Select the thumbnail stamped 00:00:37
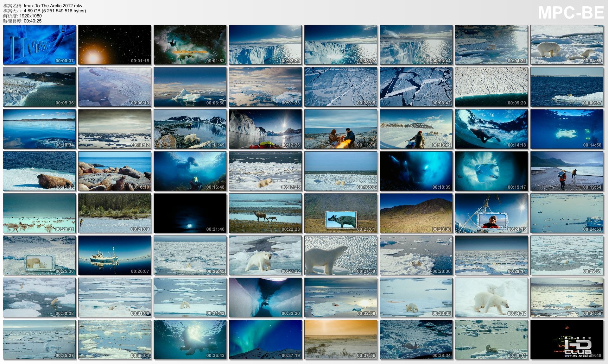 (39, 45)
